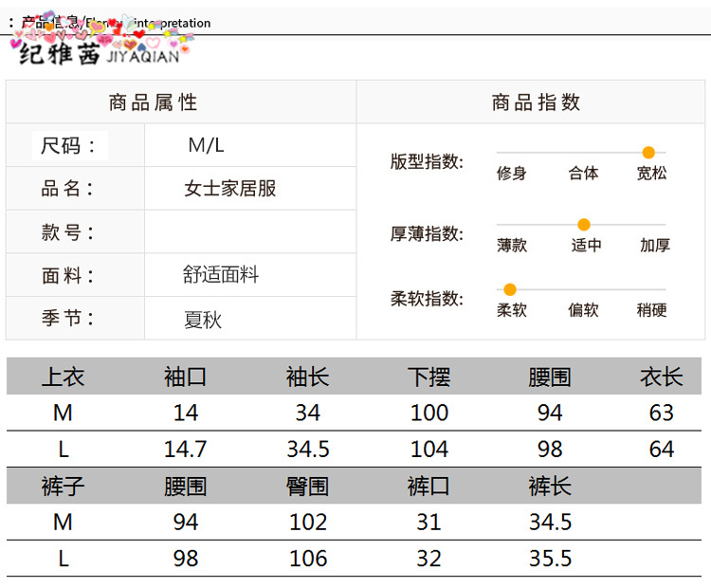Click the M/L size value

[x=206, y=145]
